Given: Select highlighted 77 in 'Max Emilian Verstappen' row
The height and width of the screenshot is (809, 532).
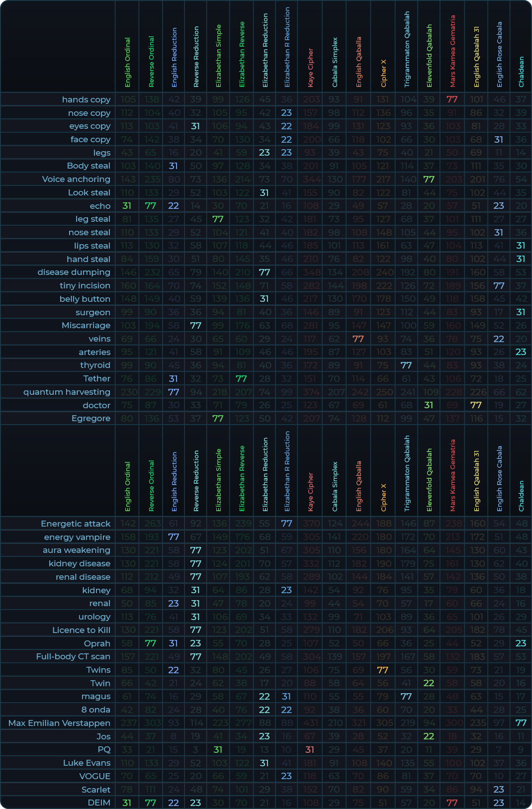Looking at the screenshot, I should 521,723.
